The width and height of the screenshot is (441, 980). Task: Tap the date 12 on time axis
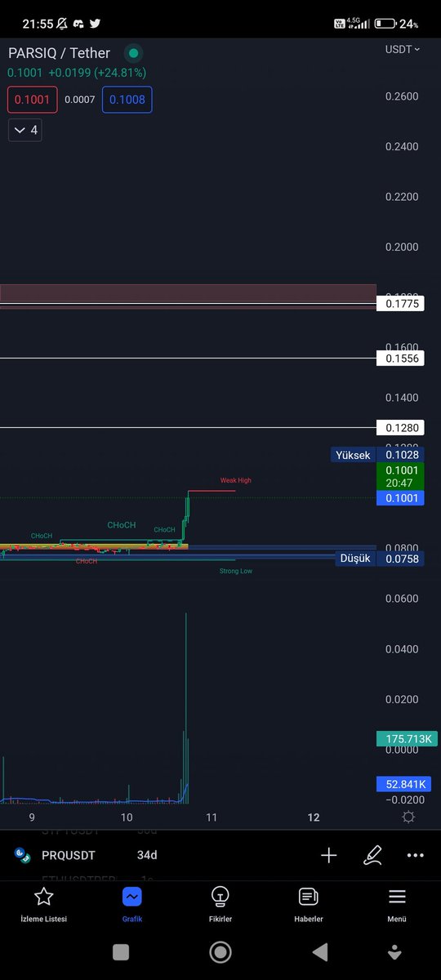tap(313, 817)
